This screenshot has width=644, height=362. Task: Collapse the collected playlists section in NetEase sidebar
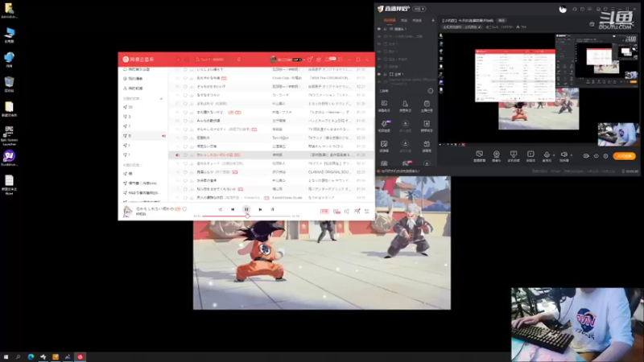(132, 165)
